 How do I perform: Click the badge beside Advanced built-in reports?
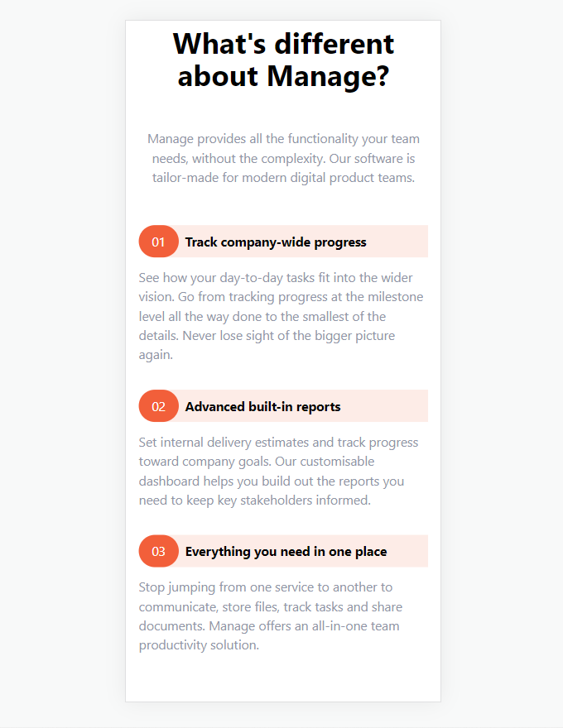(x=158, y=406)
